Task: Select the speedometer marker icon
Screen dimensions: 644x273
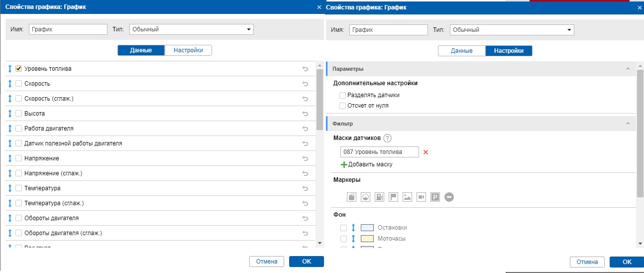Action: (x=366, y=197)
